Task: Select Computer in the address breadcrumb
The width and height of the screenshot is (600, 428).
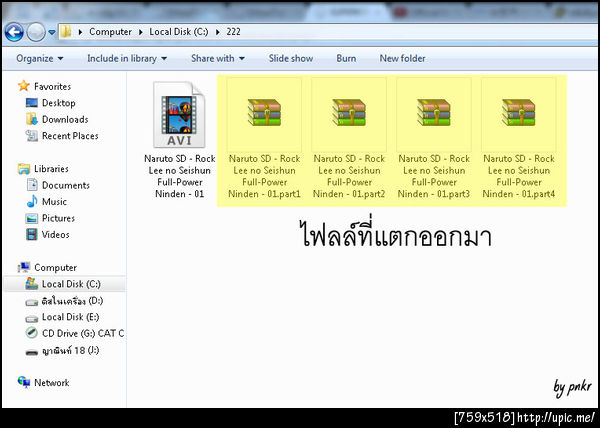Action: tap(110, 32)
